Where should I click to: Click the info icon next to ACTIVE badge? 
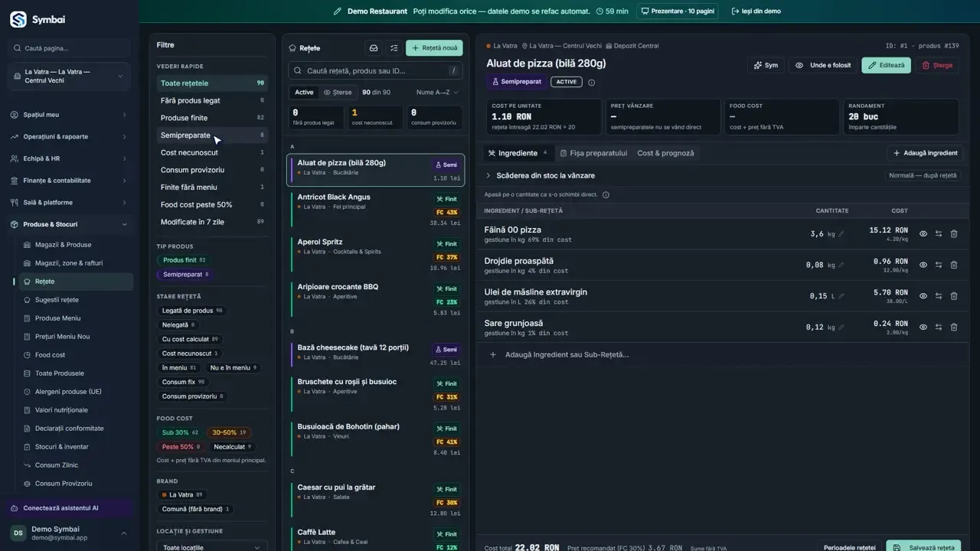click(591, 83)
